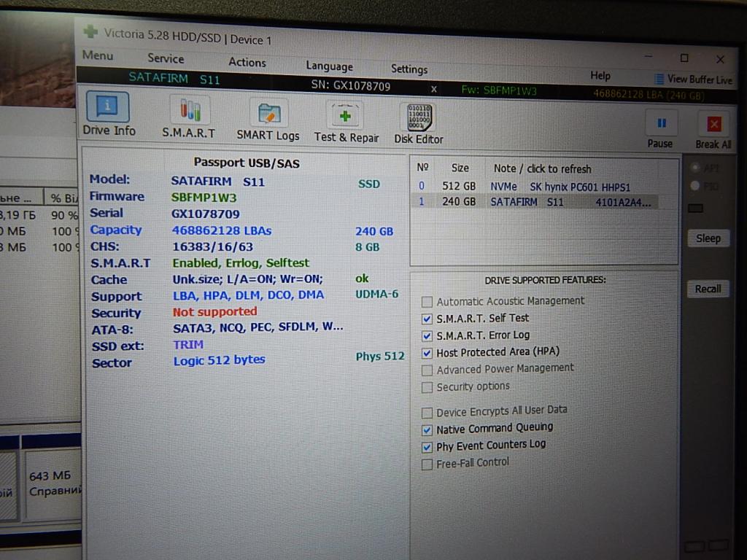Image resolution: width=747 pixels, height=560 pixels.
Task: Click the SN: GX1078709 status bar text
Action: click(x=351, y=86)
